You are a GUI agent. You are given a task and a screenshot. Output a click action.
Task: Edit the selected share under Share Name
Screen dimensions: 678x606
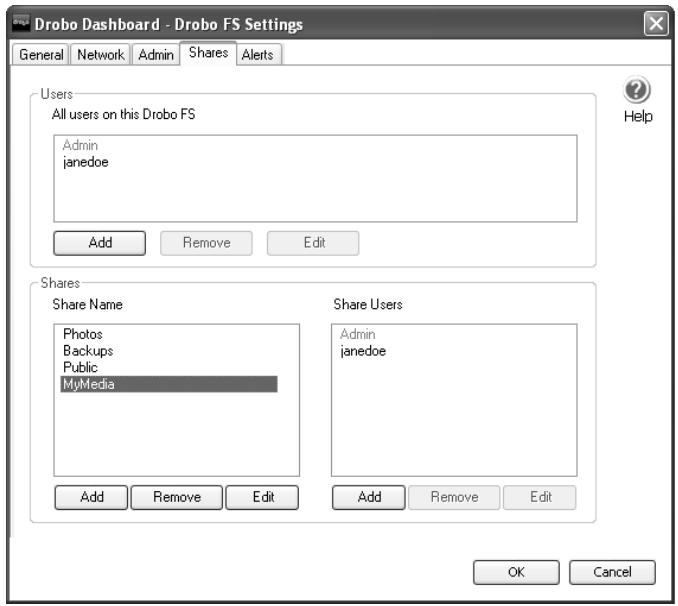point(262,497)
